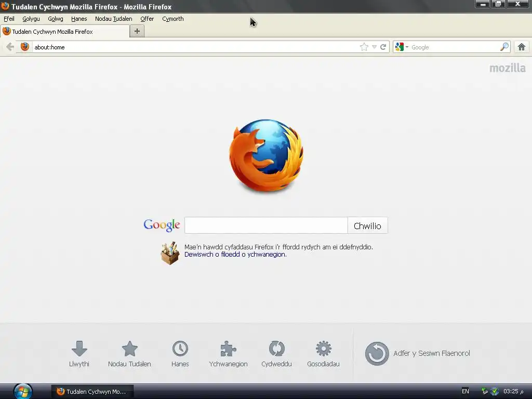Open the Golygu menu

tap(31, 19)
